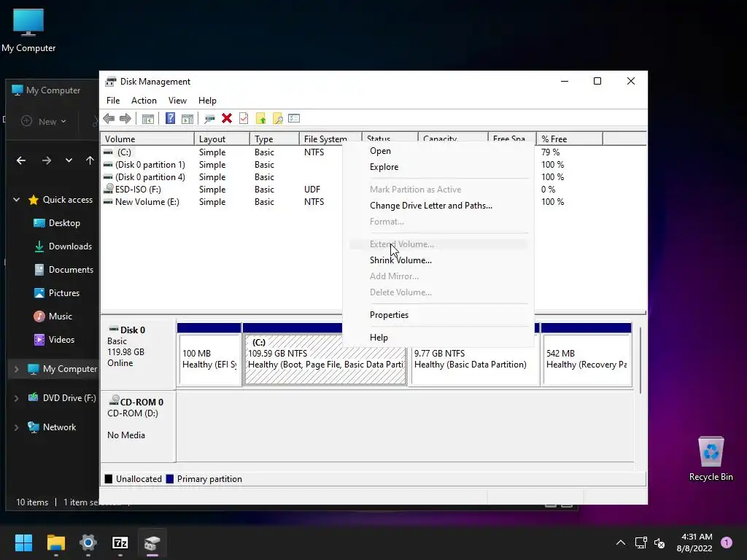Expand DVD Drive (F:) tree node
Screen dimensions: 747x560
coord(17,398)
